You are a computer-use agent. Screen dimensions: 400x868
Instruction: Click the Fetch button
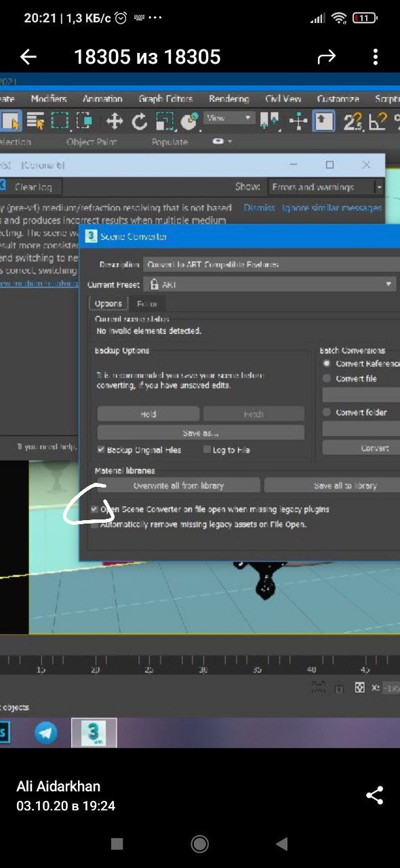[254, 414]
